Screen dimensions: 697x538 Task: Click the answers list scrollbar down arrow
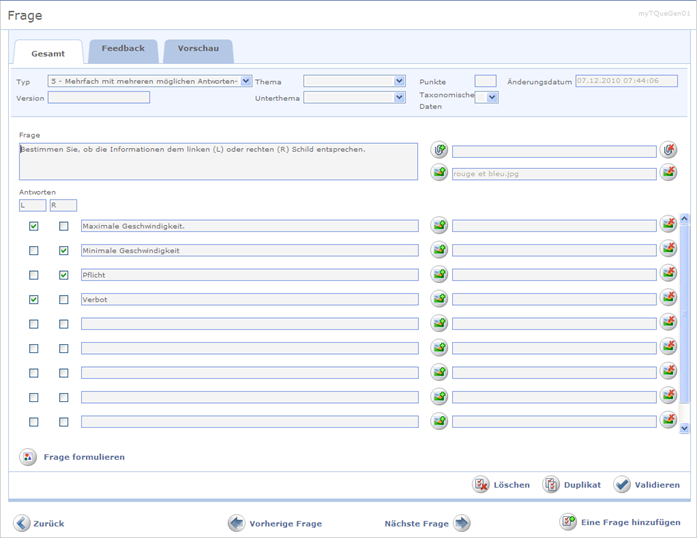[x=684, y=428]
